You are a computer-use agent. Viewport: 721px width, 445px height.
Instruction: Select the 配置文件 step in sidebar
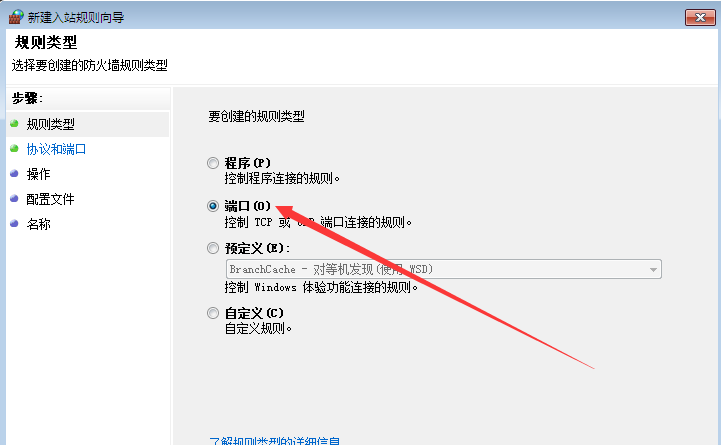click(x=51, y=199)
